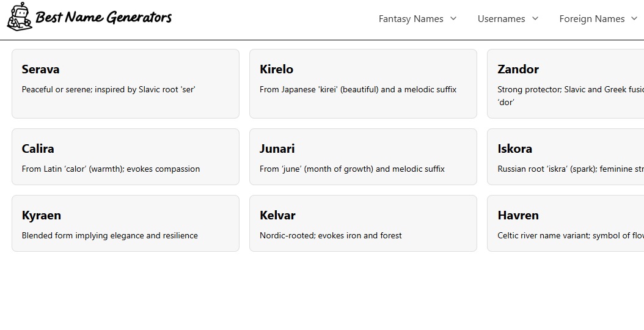The height and width of the screenshot is (330, 644).
Task: Choose the Kyraen name card
Action: click(125, 223)
